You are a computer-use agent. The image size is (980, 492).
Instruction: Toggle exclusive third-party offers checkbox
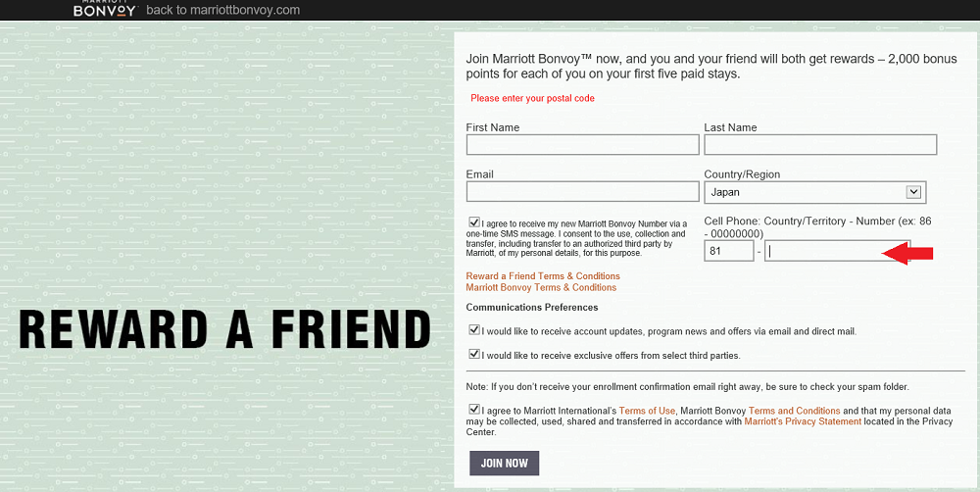[x=474, y=354]
